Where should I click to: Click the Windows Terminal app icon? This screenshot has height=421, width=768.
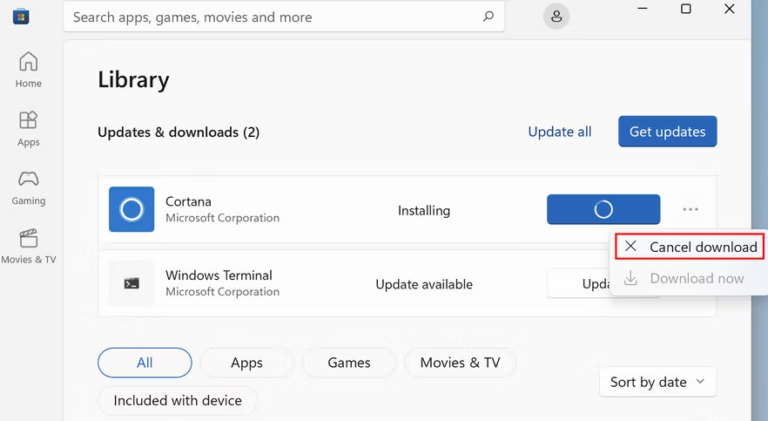(x=131, y=283)
